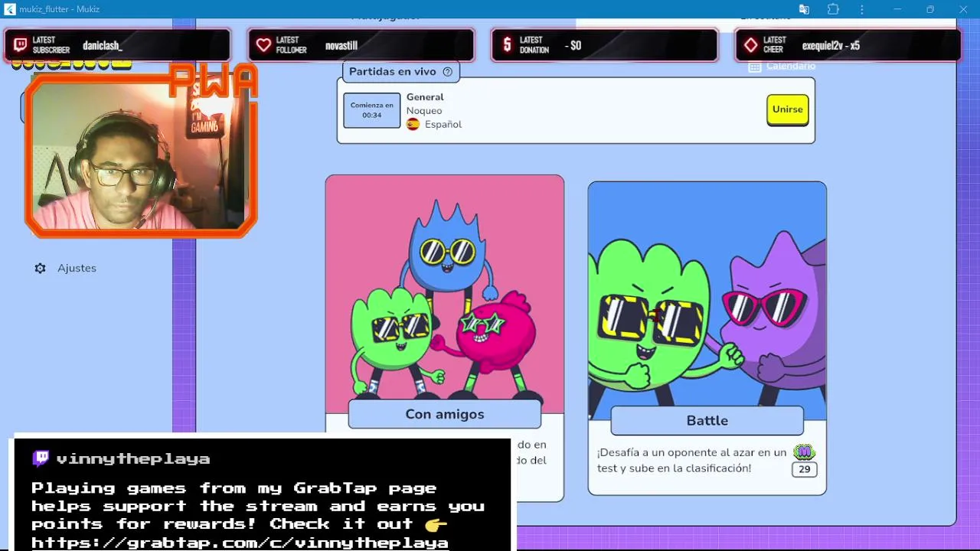This screenshot has height=551, width=980.
Task: Click the Partidas en vivo label
Action: click(393, 71)
